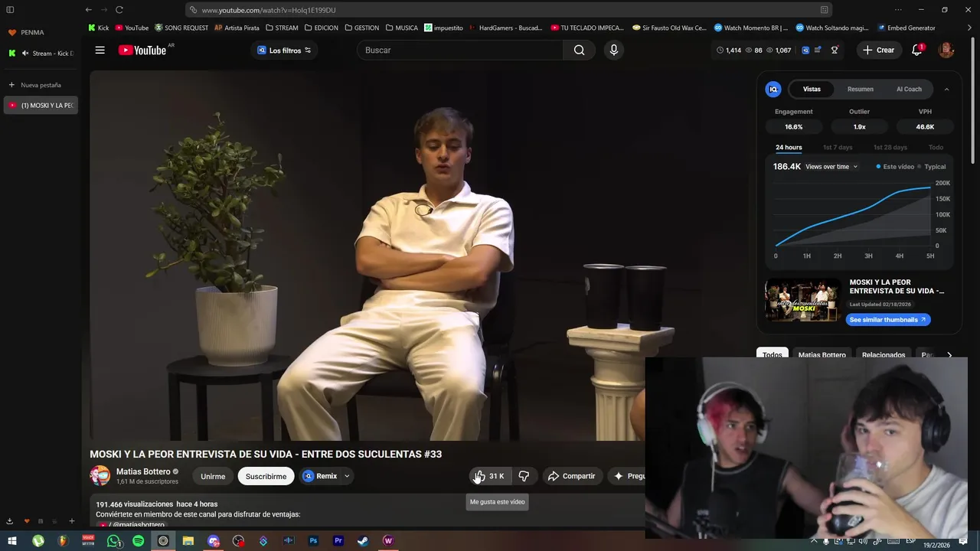Image resolution: width=980 pixels, height=551 pixels.
Task: Open the YouTube hamburger guide menu
Action: (100, 50)
